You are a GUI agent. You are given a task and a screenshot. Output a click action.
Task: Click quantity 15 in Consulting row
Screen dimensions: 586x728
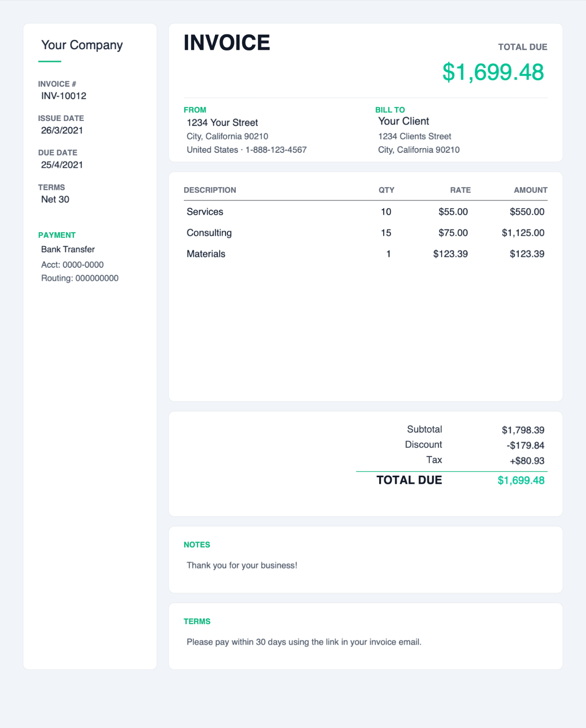[386, 233]
